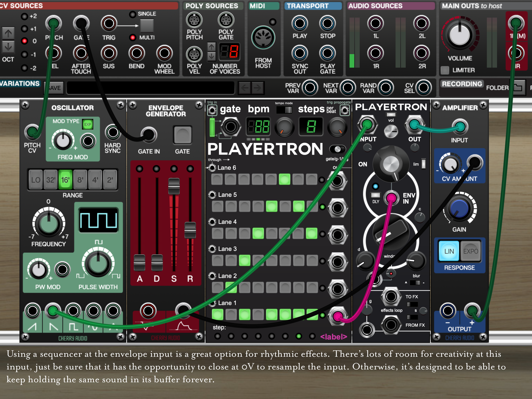The width and height of the screenshot is (532, 399).
Task: Select the EXPO response mode
Action: (470, 251)
